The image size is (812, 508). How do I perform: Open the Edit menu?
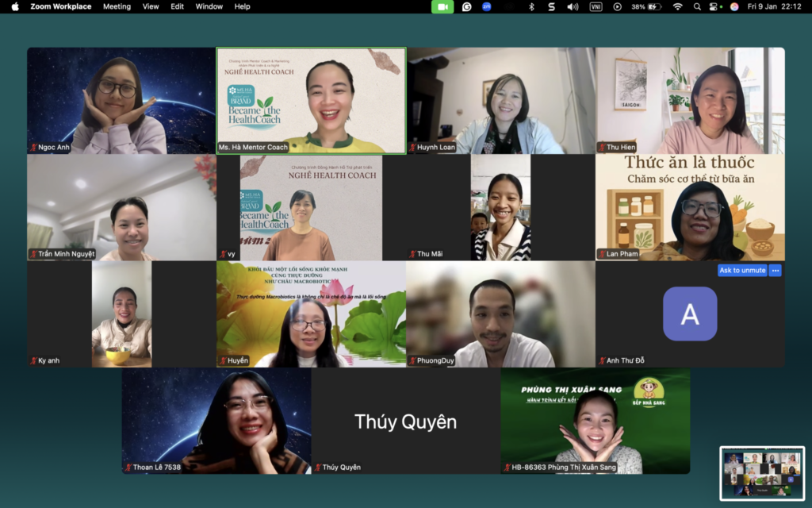click(x=177, y=6)
